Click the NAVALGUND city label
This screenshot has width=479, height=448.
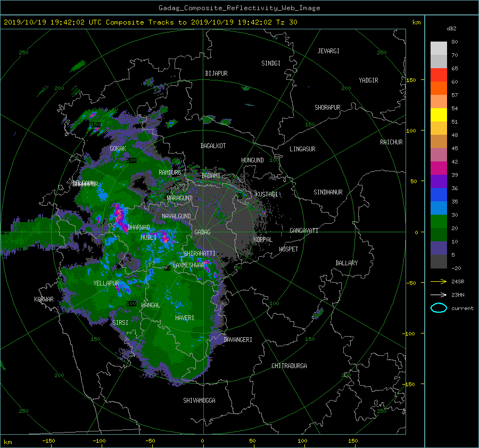pos(176,216)
